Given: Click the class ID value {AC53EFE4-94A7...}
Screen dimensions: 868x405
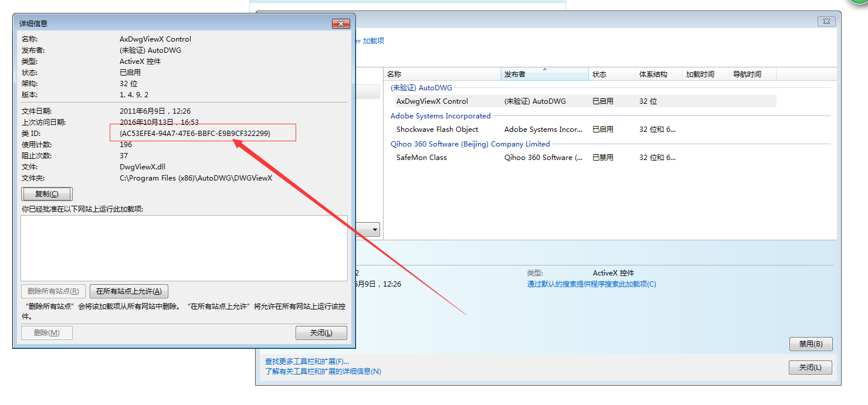Looking at the screenshot, I should pos(195,134).
